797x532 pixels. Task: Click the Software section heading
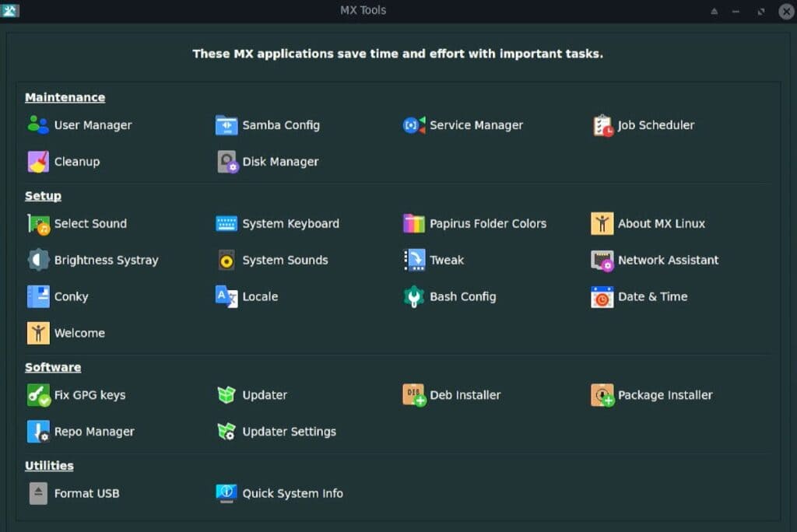[53, 367]
